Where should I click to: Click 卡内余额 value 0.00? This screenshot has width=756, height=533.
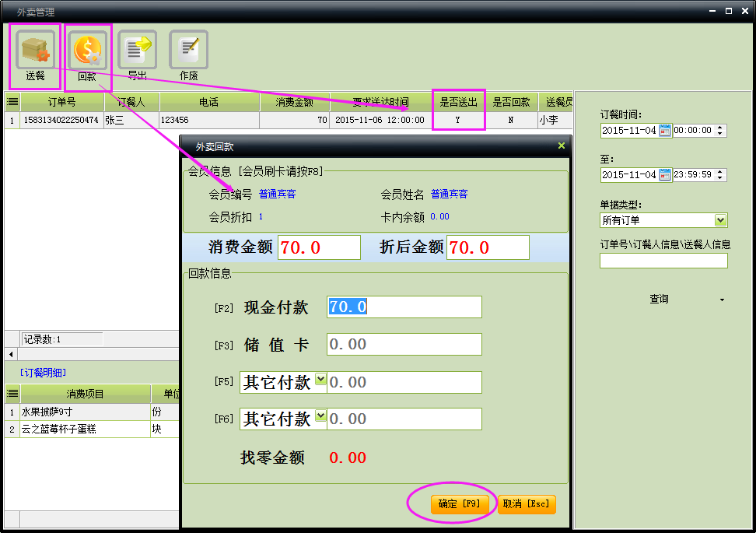[439, 217]
